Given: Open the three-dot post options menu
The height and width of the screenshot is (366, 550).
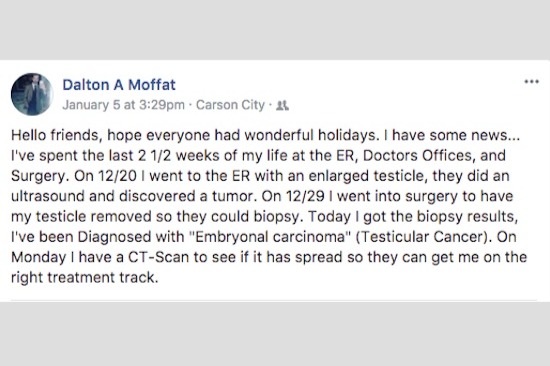Looking at the screenshot, I should (531, 82).
